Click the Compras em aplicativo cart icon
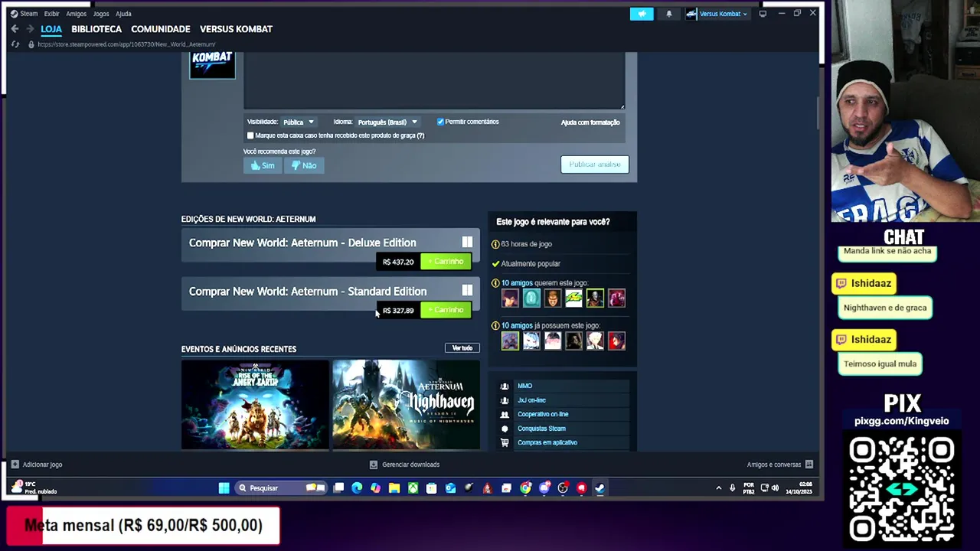980x551 pixels. click(x=505, y=442)
